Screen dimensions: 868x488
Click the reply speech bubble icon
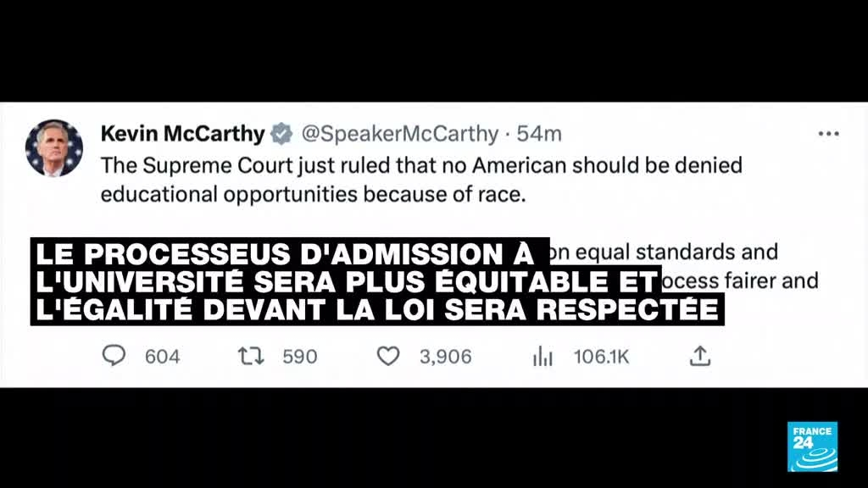[114, 356]
